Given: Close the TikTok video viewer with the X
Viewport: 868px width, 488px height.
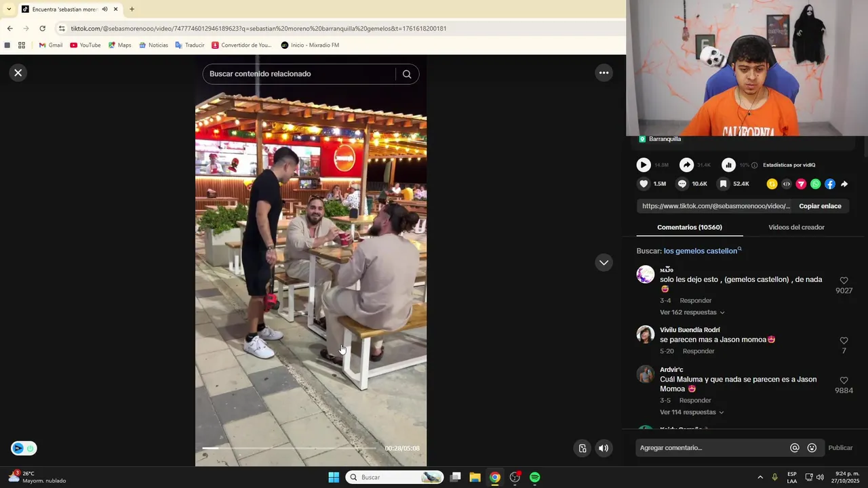Looking at the screenshot, I should click(18, 73).
